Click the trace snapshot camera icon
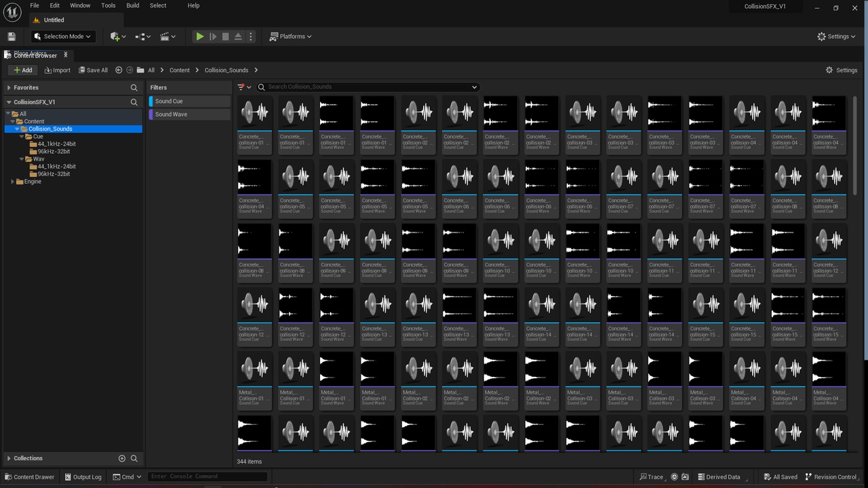This screenshot has width=868, height=488. click(686, 476)
